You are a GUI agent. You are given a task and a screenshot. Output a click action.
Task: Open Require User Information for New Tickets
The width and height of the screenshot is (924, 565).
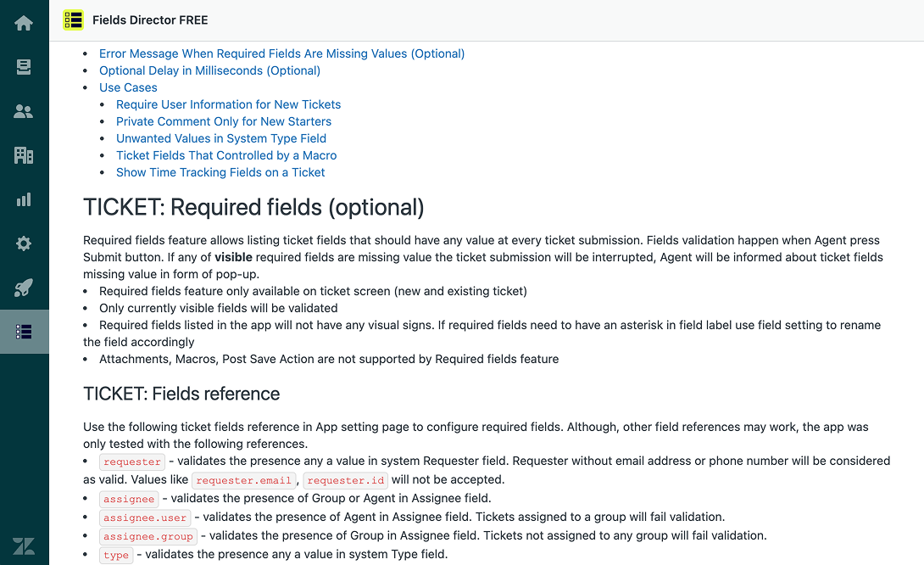(228, 104)
